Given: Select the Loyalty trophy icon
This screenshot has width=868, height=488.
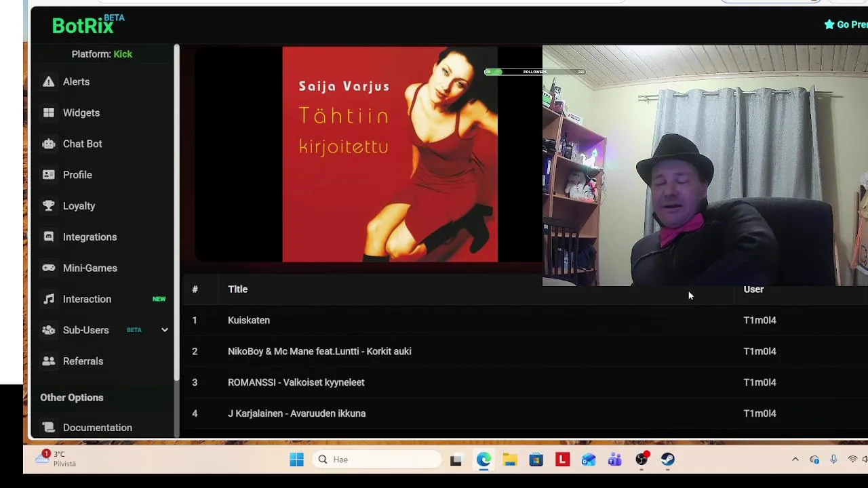Looking at the screenshot, I should click(48, 206).
